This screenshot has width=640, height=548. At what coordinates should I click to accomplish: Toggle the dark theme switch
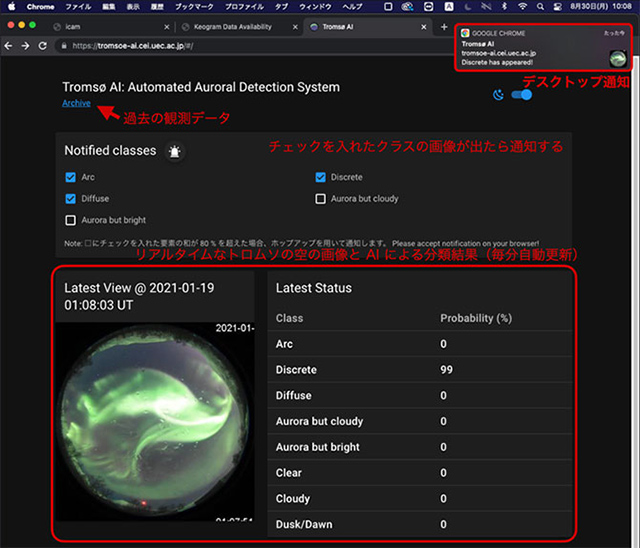521,95
